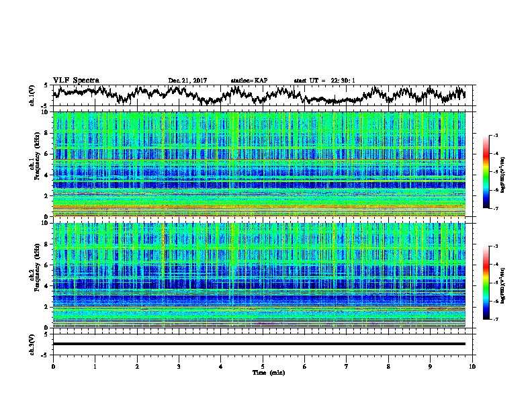Click the ch.1 frequency axis "2" tick label
532x411 pixels.
46,196
